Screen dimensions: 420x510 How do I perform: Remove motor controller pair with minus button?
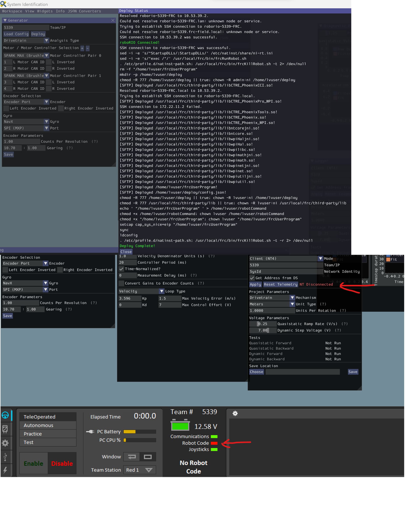point(87,48)
